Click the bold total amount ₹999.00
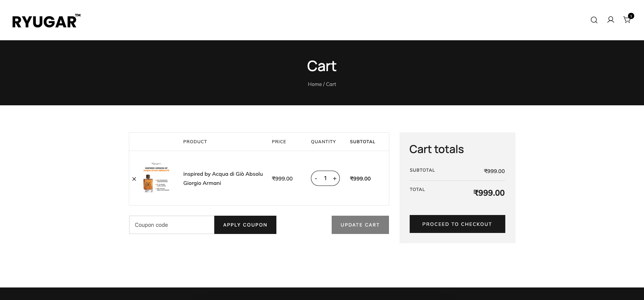644x300 pixels. click(489, 193)
